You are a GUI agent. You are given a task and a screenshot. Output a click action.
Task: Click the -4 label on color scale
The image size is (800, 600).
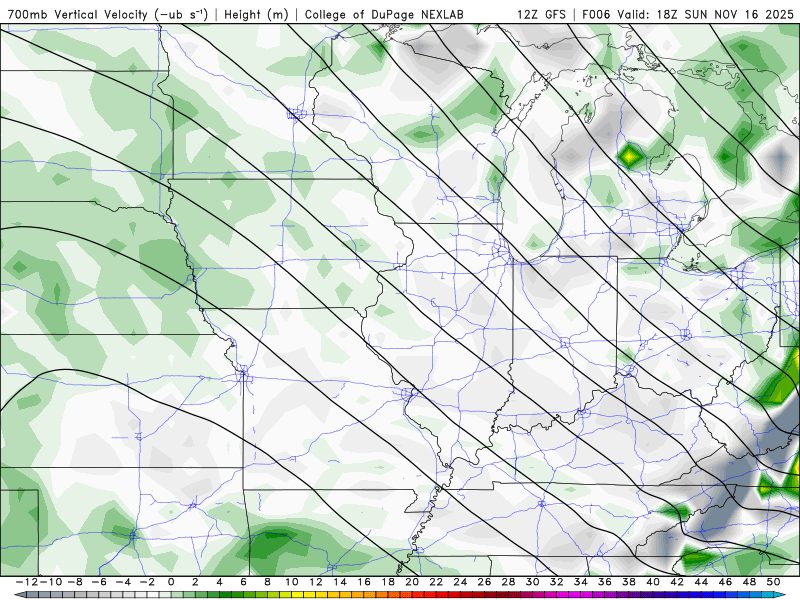click(123, 582)
